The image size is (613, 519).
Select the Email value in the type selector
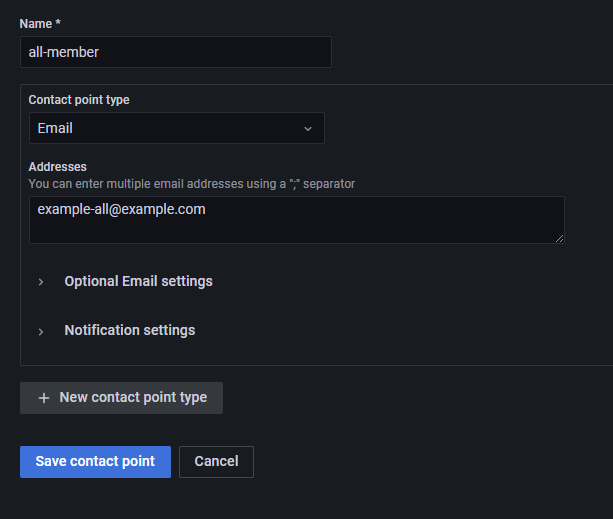(55, 128)
